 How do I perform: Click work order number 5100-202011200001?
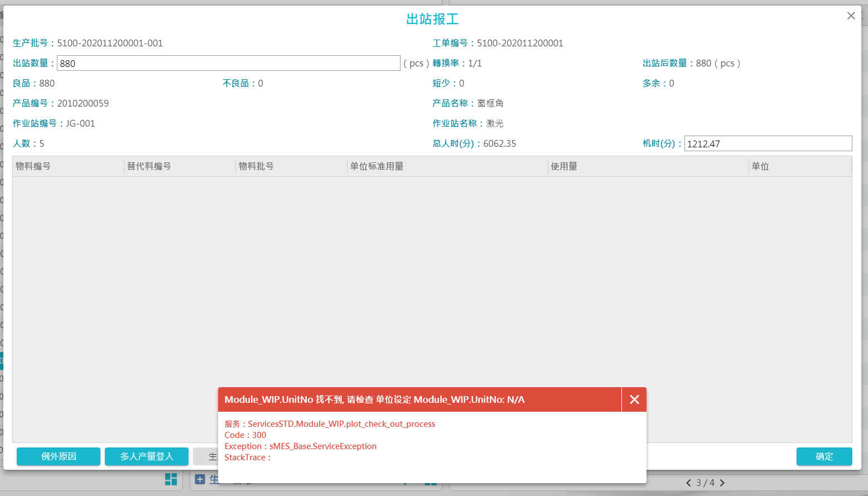520,43
